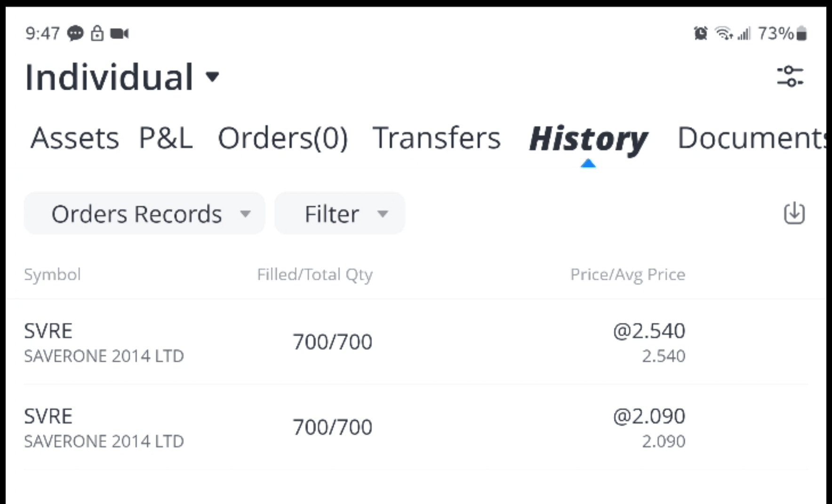
Task: Tap the alarm clock status icon
Action: tap(700, 34)
